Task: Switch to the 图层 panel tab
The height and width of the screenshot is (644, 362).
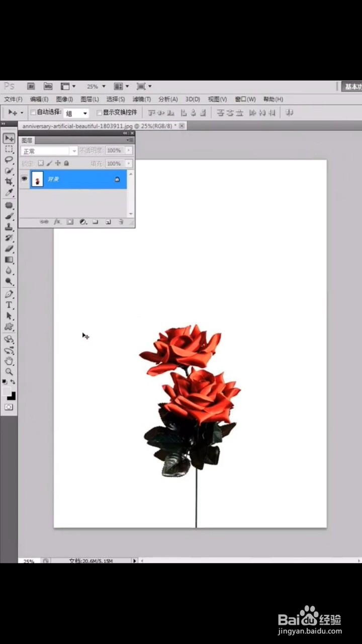Action: pos(27,140)
